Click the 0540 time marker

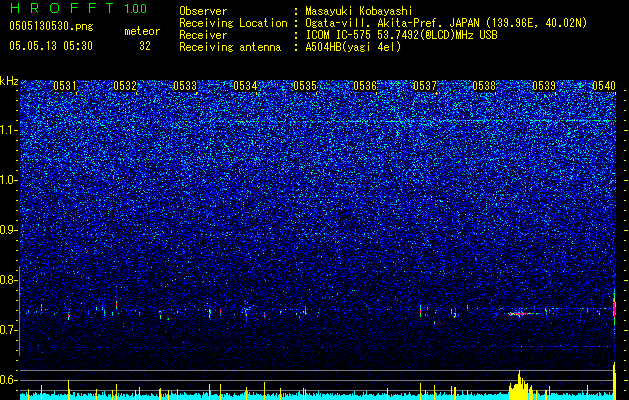tap(604, 86)
